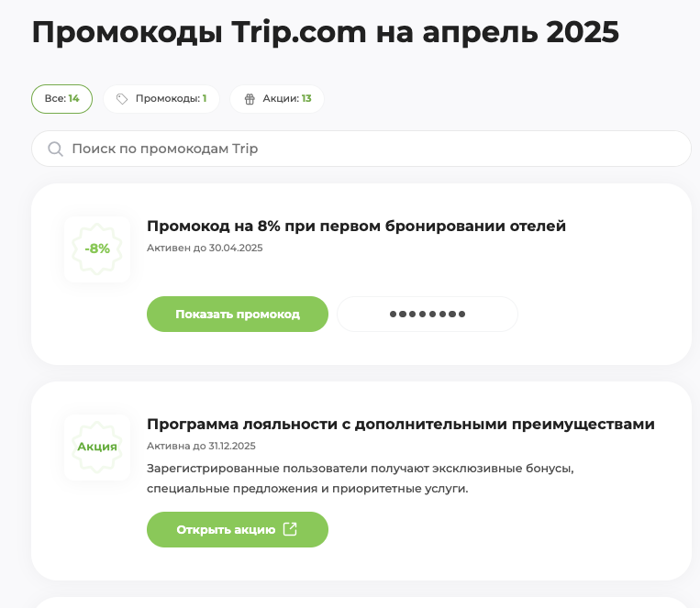This screenshot has height=608, width=700.
Task: Switch to the "Промокоды: 1" filter tab
Action: pyautogui.click(x=161, y=99)
